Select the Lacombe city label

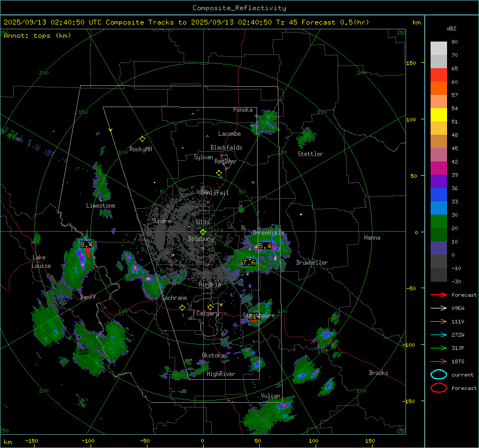click(229, 134)
